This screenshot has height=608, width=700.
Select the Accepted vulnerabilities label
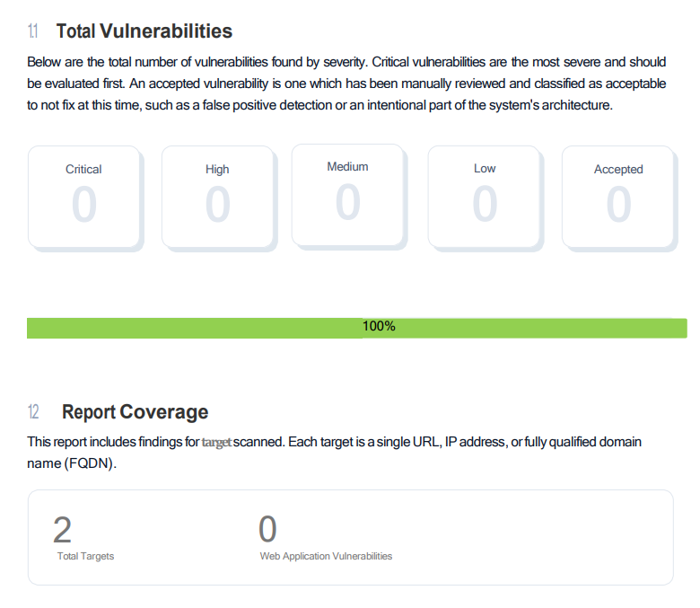(x=618, y=169)
